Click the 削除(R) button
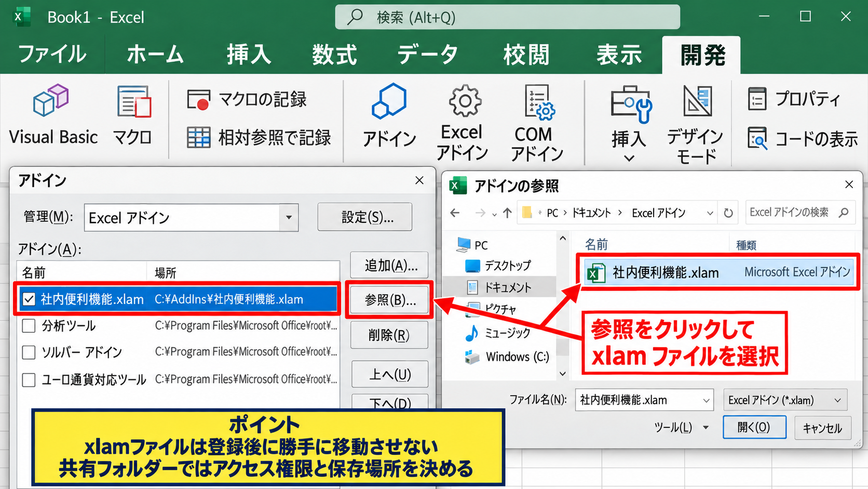 [x=390, y=335]
